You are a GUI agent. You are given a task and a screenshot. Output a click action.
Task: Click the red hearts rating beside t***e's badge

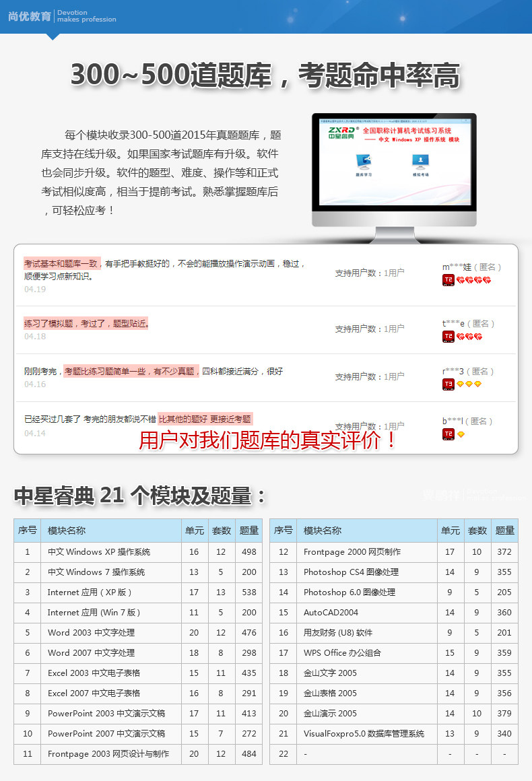click(469, 337)
